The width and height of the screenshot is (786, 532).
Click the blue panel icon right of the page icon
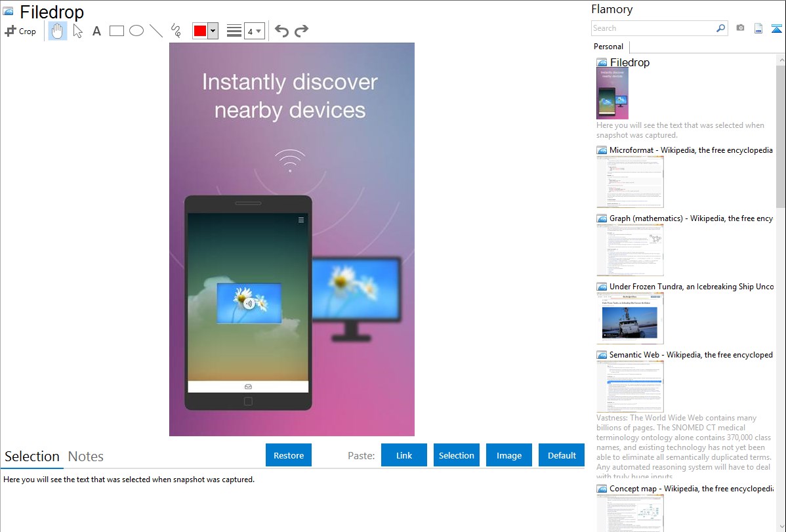(x=776, y=28)
